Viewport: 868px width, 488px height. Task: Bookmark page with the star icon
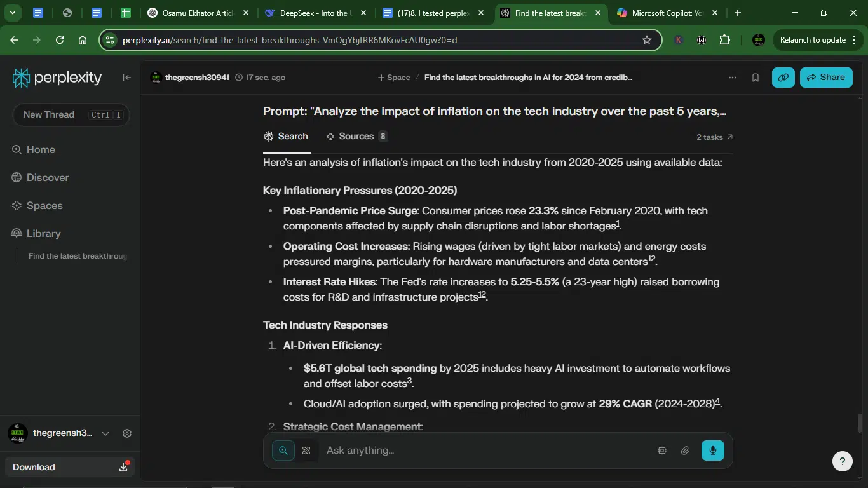647,40
